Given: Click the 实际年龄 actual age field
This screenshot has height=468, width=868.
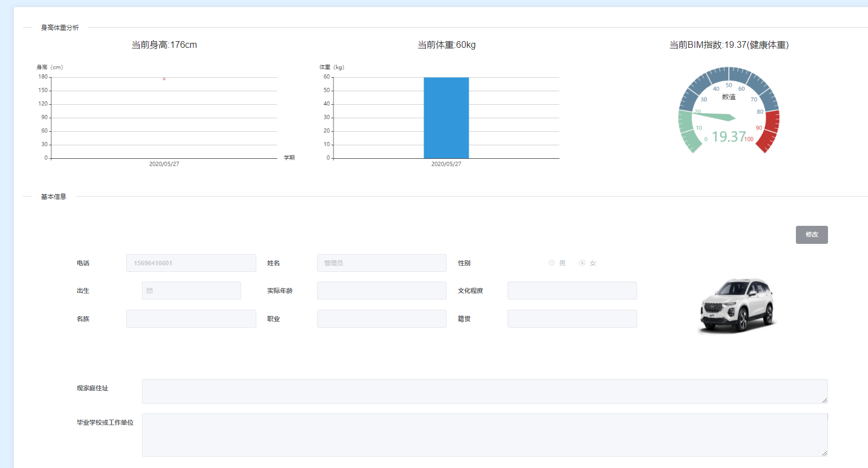Looking at the screenshot, I should 382,291.
